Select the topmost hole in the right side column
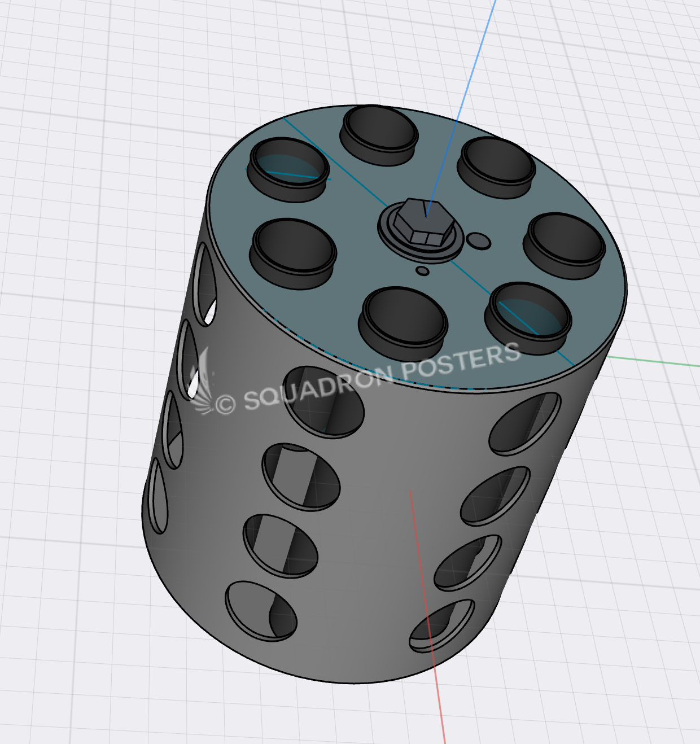This screenshot has height=744, width=700. tap(525, 423)
